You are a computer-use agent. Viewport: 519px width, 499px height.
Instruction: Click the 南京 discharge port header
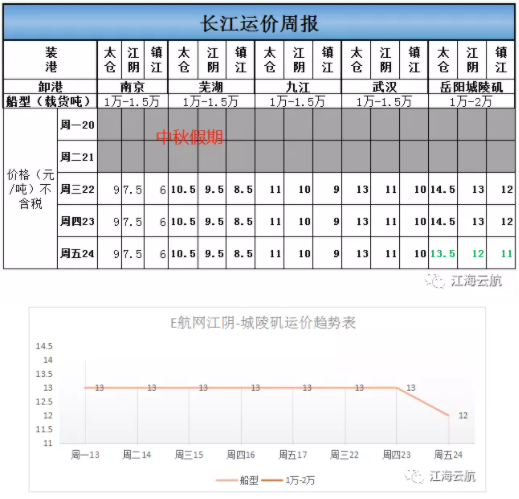point(132,87)
